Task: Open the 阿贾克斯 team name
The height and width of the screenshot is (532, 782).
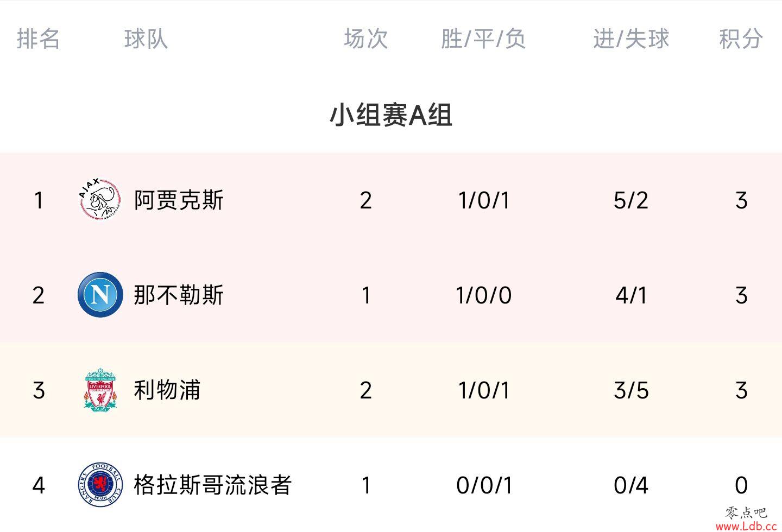Action: coord(179,200)
